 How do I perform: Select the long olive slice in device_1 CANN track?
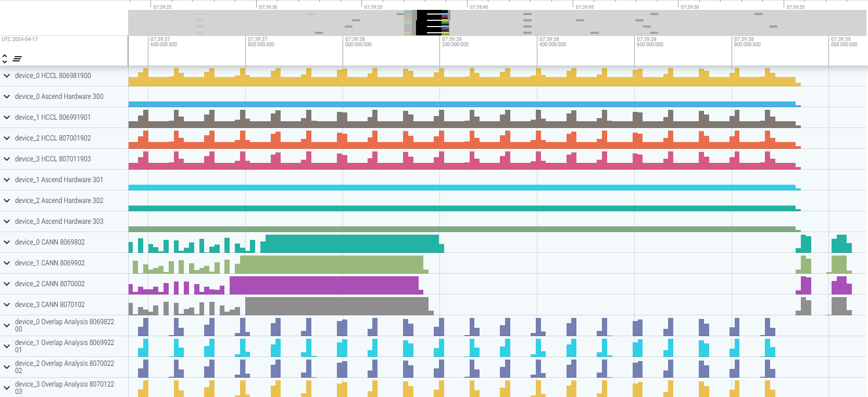click(331, 264)
